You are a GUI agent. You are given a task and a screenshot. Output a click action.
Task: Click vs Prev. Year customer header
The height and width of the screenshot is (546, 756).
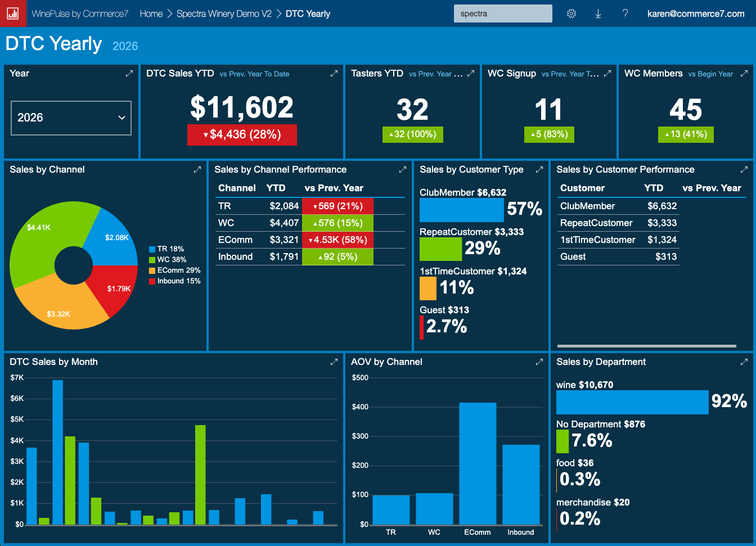click(712, 188)
